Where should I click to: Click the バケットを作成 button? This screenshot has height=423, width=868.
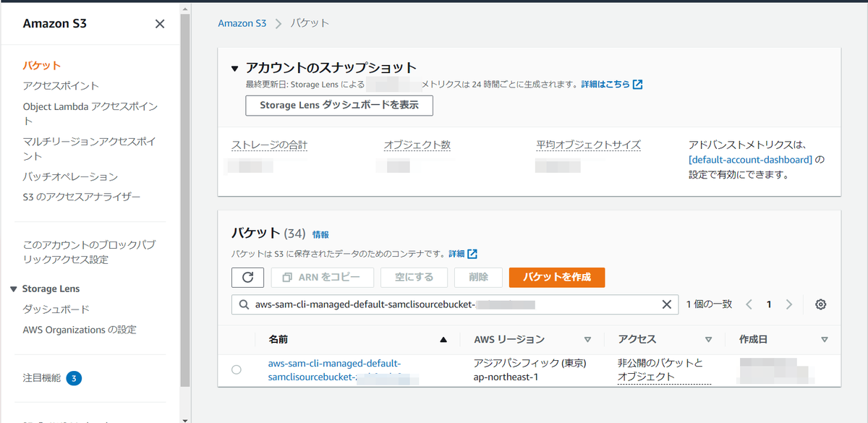click(x=557, y=278)
